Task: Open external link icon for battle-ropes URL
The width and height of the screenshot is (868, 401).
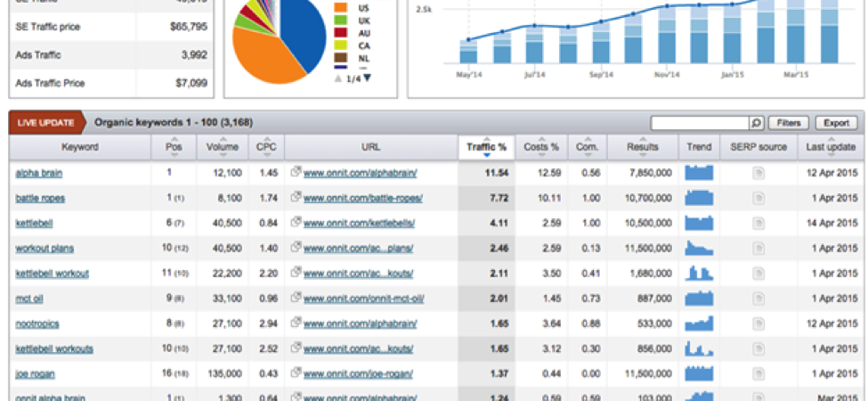Action: point(296,197)
